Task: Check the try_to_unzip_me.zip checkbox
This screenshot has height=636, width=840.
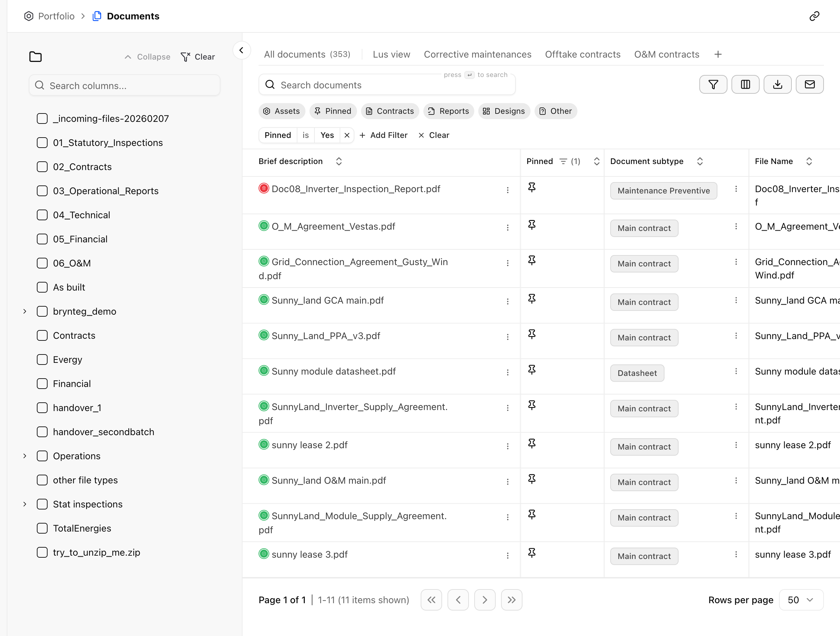Action: point(42,552)
